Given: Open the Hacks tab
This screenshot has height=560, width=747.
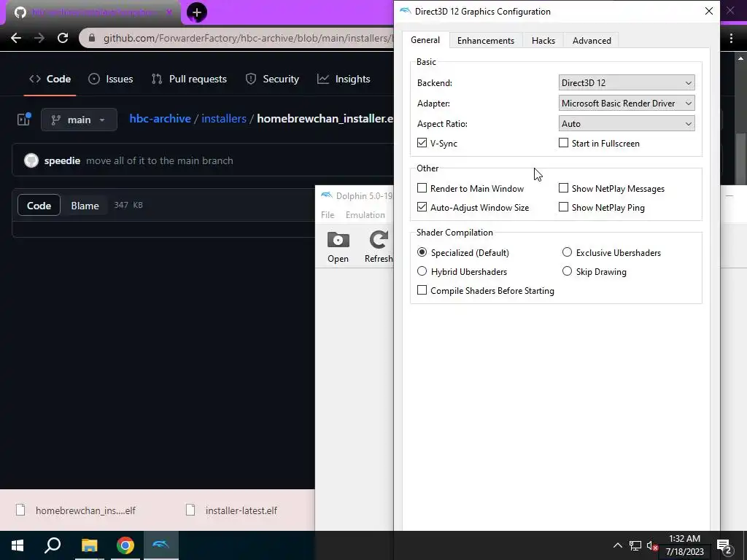Looking at the screenshot, I should [x=543, y=41].
